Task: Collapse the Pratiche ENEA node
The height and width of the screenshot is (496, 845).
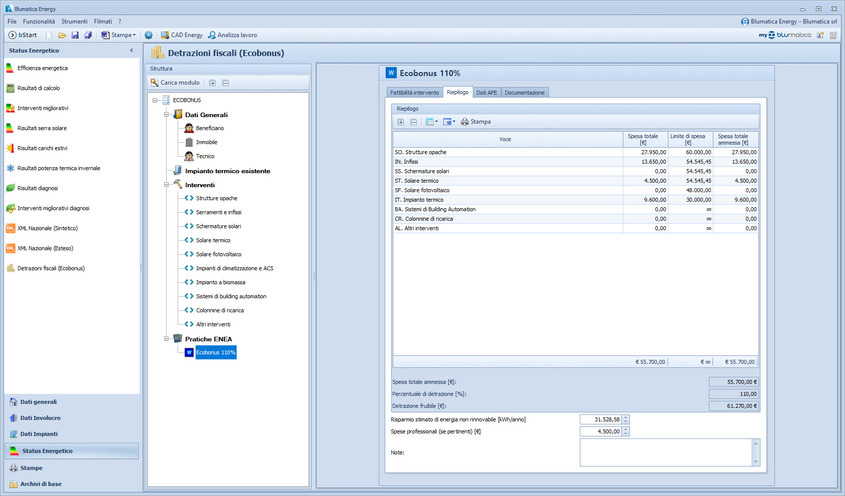Action: click(167, 339)
